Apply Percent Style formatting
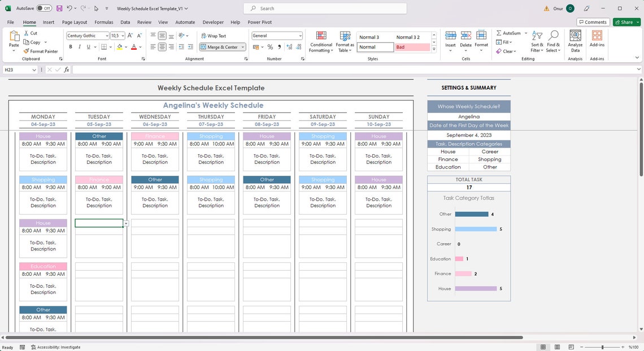Viewport: 644px width, 351px height. (x=270, y=47)
